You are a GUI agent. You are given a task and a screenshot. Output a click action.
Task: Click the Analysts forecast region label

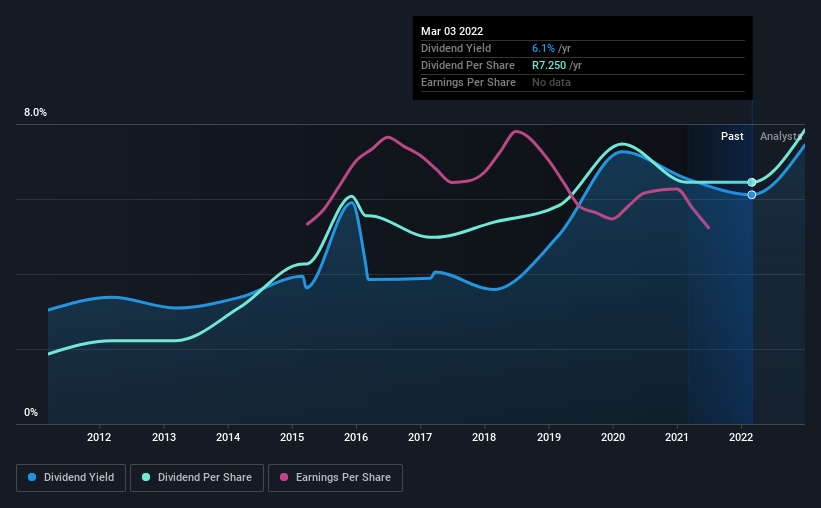coord(781,136)
